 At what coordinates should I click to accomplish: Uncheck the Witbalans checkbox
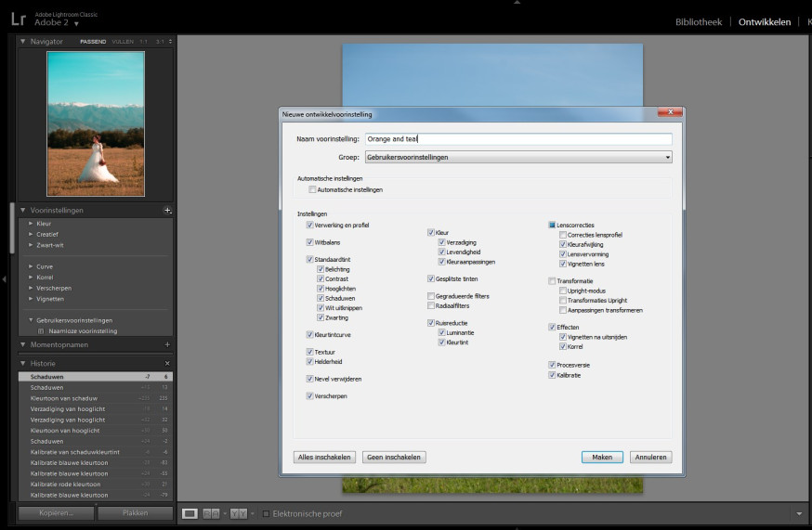[309, 242]
